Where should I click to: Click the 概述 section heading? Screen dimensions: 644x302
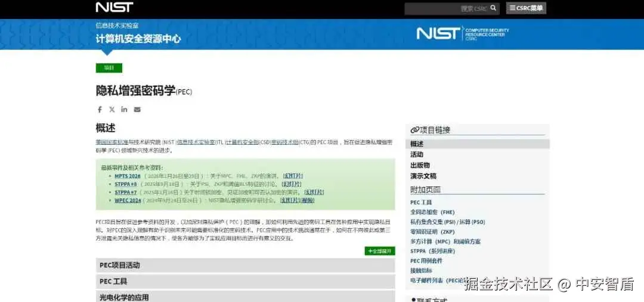[106, 128]
